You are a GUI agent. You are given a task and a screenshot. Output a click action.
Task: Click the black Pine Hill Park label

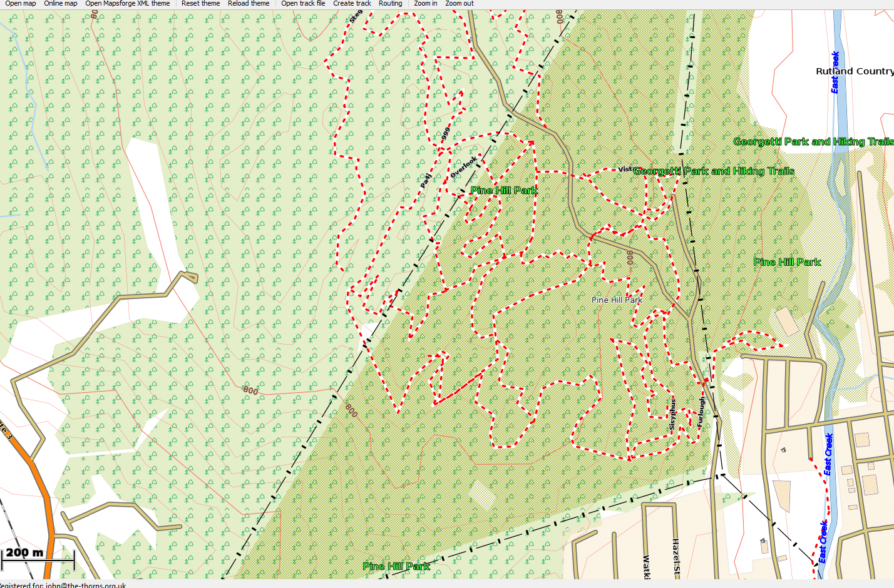(617, 300)
